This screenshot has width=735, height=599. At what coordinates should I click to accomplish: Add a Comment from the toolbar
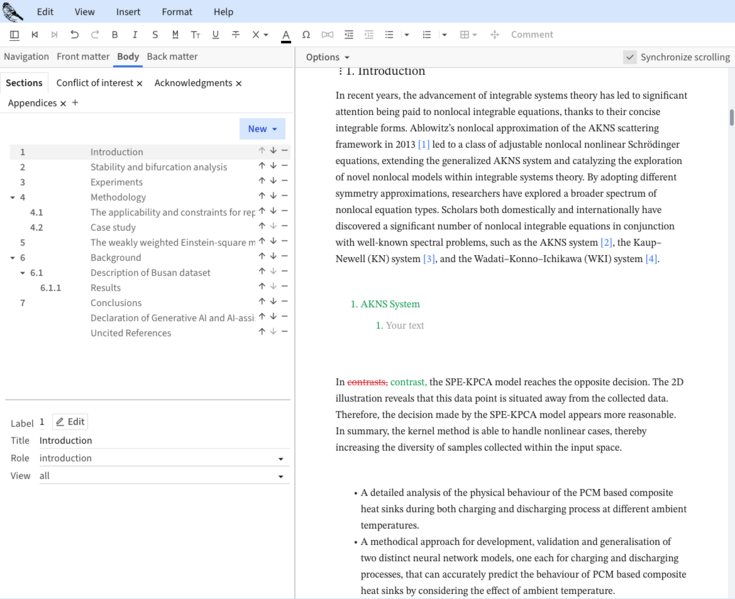[x=532, y=35]
